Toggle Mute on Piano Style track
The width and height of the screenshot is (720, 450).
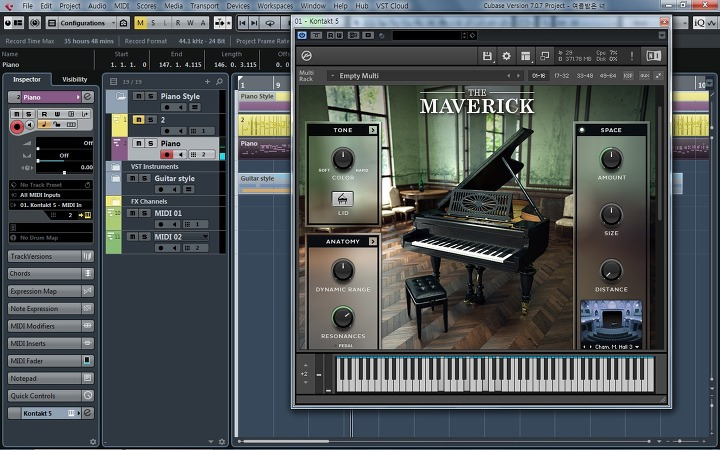pos(138,96)
